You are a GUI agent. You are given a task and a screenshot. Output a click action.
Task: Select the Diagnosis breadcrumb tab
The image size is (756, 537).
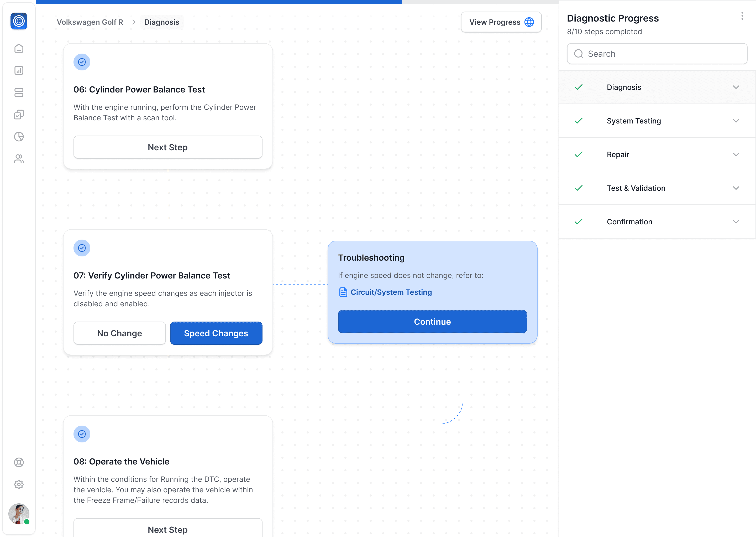click(x=162, y=22)
